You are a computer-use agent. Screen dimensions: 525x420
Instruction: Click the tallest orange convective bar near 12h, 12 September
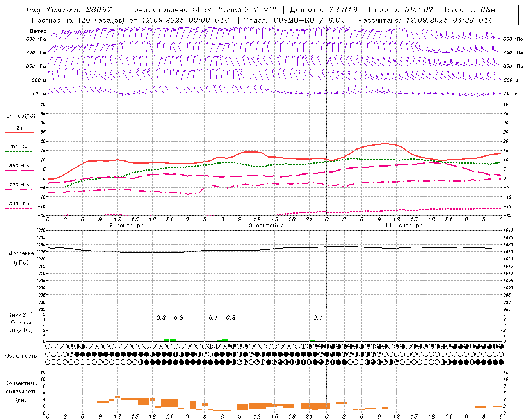[x=117, y=397]
